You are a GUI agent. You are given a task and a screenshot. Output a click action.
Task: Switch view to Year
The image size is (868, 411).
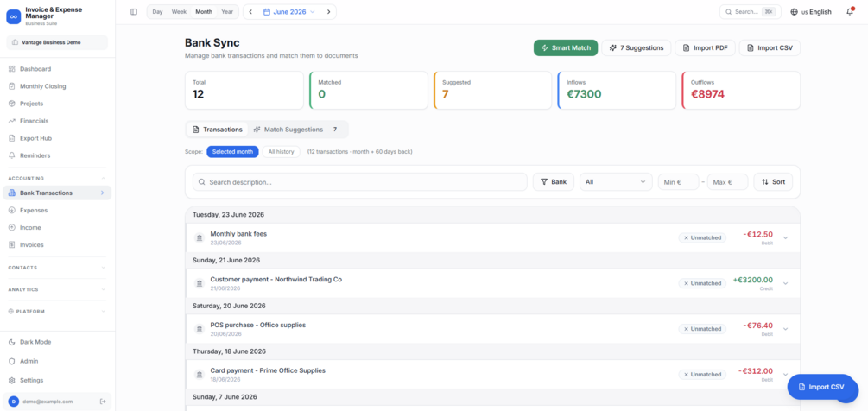(227, 11)
